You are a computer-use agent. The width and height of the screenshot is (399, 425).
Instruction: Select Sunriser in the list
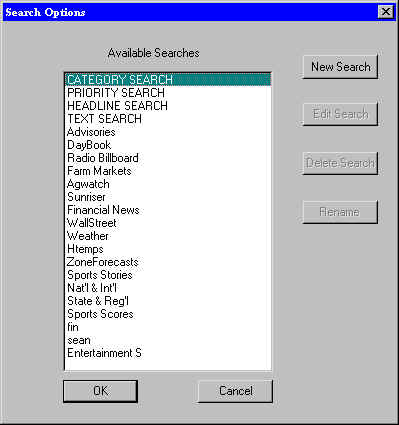(x=168, y=197)
